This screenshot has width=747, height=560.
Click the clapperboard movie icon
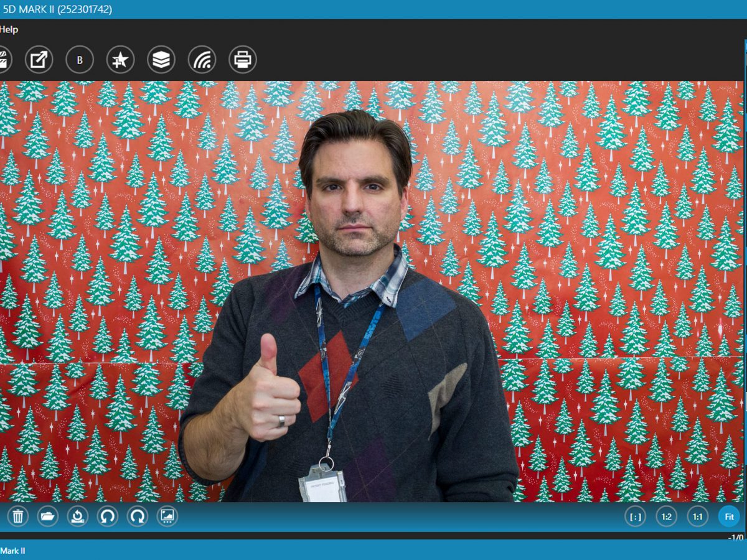[4, 60]
